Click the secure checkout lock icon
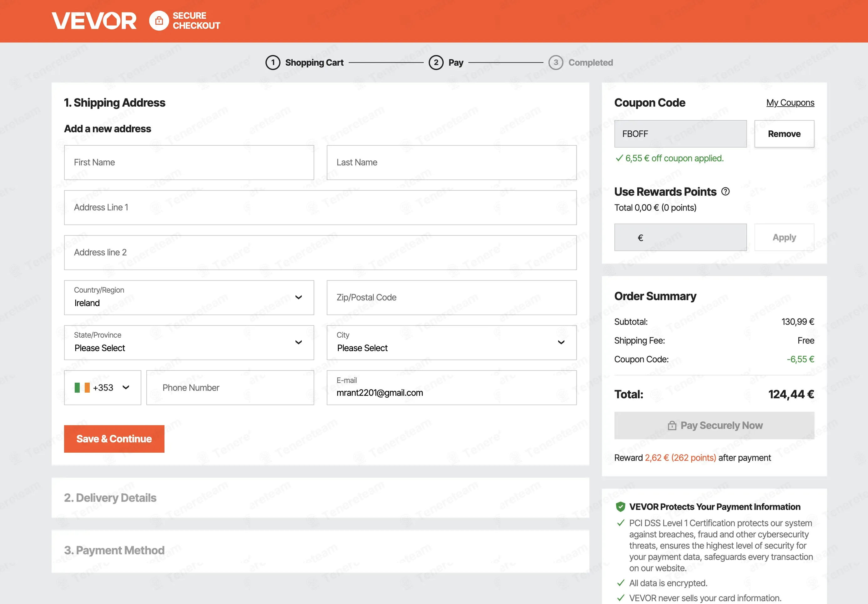This screenshot has width=868, height=604. pyautogui.click(x=159, y=21)
